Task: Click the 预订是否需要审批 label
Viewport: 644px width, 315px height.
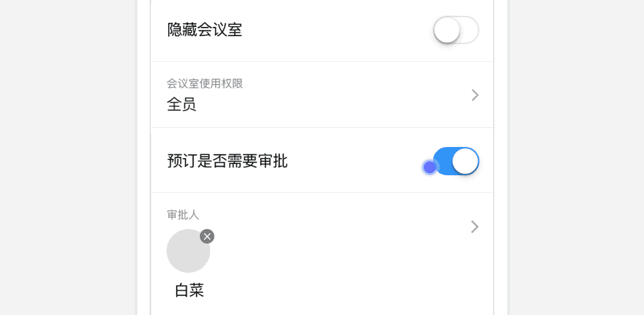Action: (x=227, y=161)
